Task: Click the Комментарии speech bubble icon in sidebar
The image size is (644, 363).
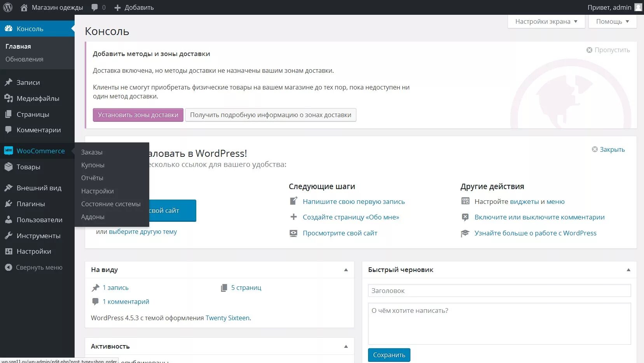Action: pos(9,130)
